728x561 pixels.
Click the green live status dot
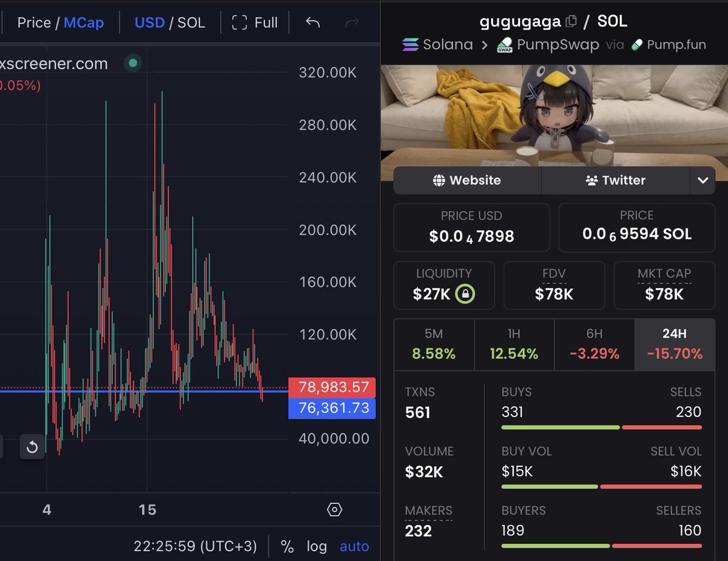(133, 63)
